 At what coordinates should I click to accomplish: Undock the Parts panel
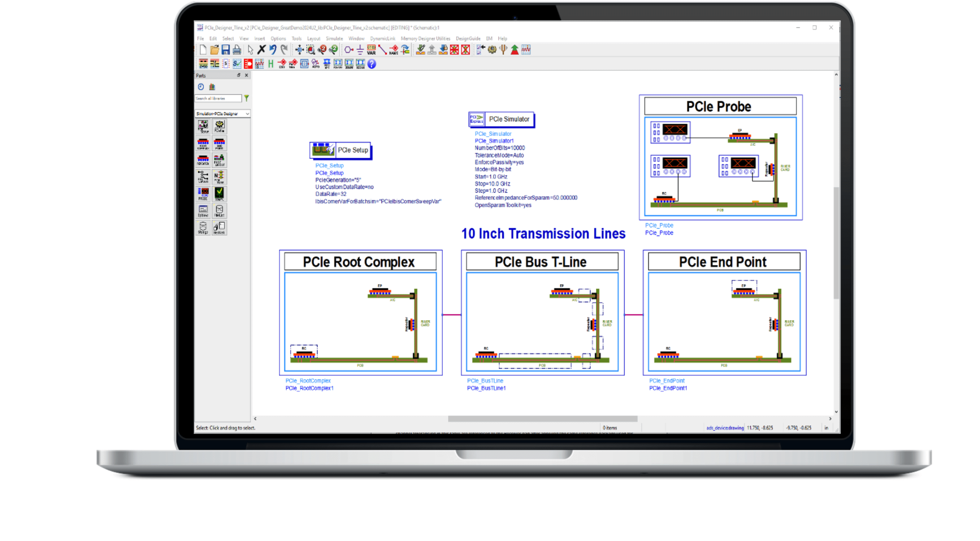239,75
